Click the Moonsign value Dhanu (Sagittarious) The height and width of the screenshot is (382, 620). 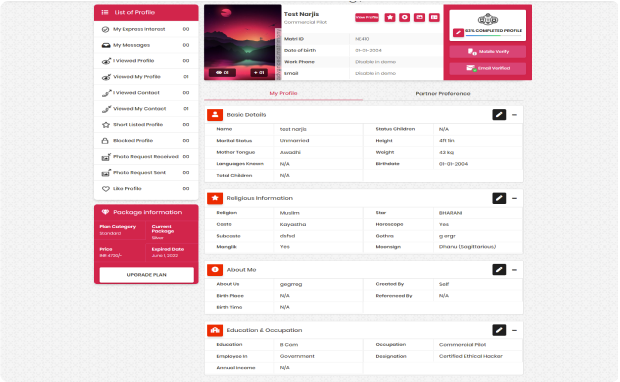point(467,247)
